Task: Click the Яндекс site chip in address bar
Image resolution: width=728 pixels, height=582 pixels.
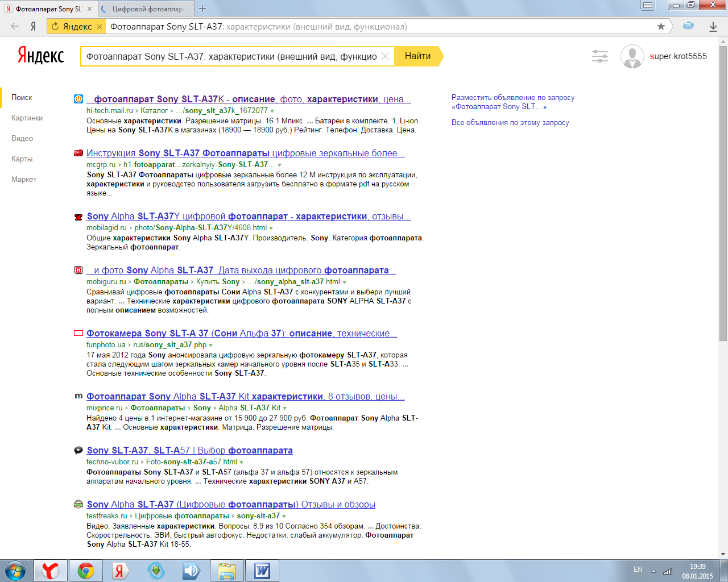Action: point(76,26)
